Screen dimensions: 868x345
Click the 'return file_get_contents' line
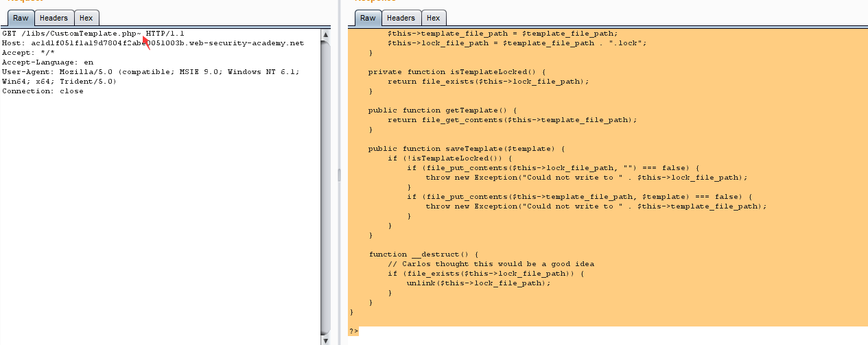[x=513, y=120]
